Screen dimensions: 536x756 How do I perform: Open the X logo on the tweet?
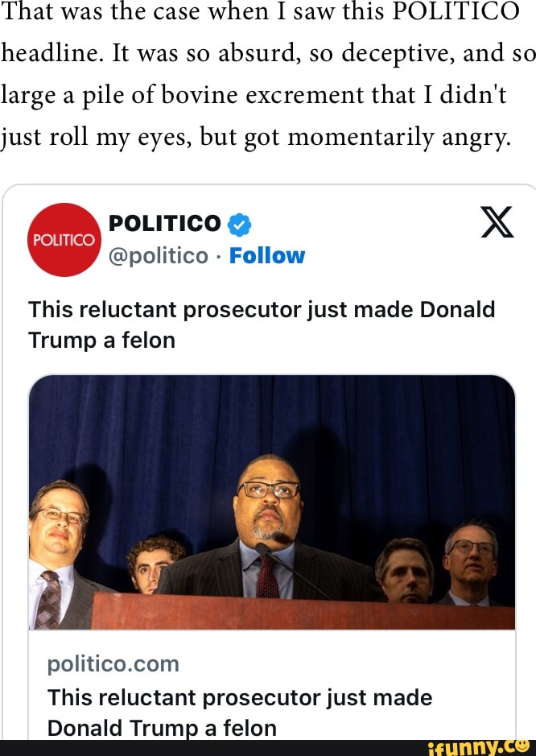(x=497, y=221)
